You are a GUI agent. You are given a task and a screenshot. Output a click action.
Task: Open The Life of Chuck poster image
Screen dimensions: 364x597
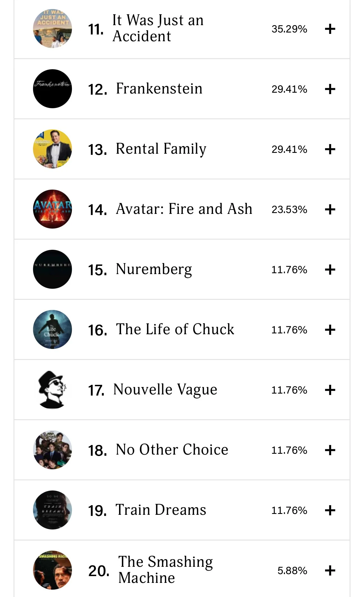tap(52, 329)
